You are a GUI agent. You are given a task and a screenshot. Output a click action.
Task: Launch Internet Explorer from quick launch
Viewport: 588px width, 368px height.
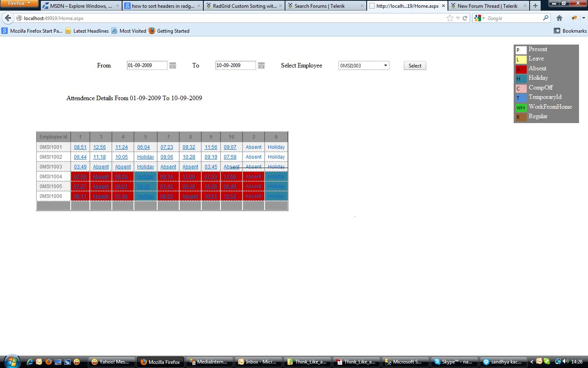(29, 362)
